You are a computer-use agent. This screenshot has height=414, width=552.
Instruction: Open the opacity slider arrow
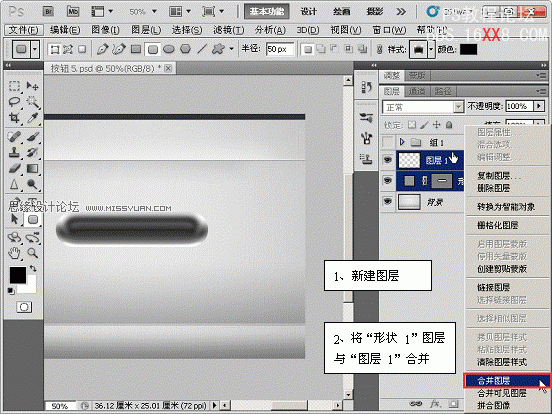(539, 106)
